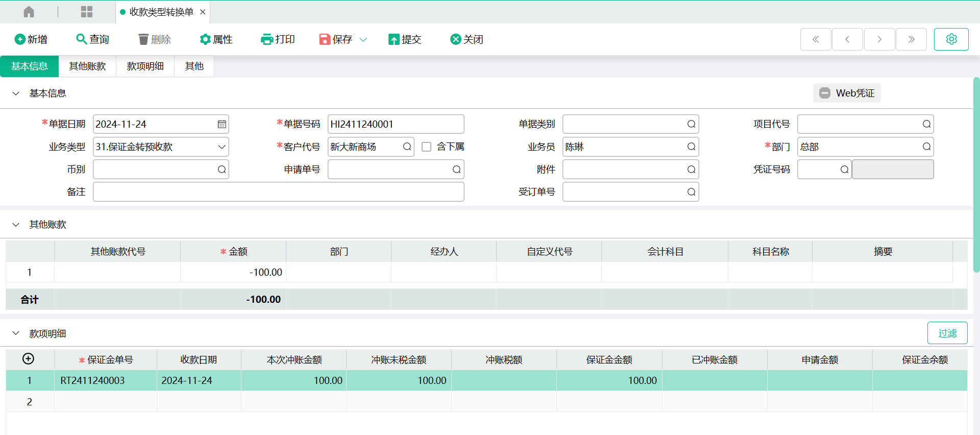This screenshot has height=435, width=980.
Task: Click the 过滤 filter button
Action: pyautogui.click(x=947, y=333)
